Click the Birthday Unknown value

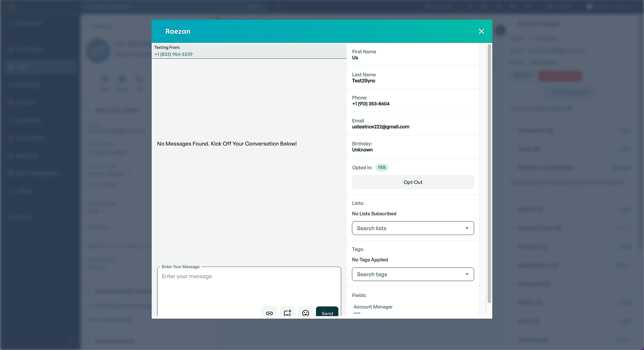[x=362, y=150]
